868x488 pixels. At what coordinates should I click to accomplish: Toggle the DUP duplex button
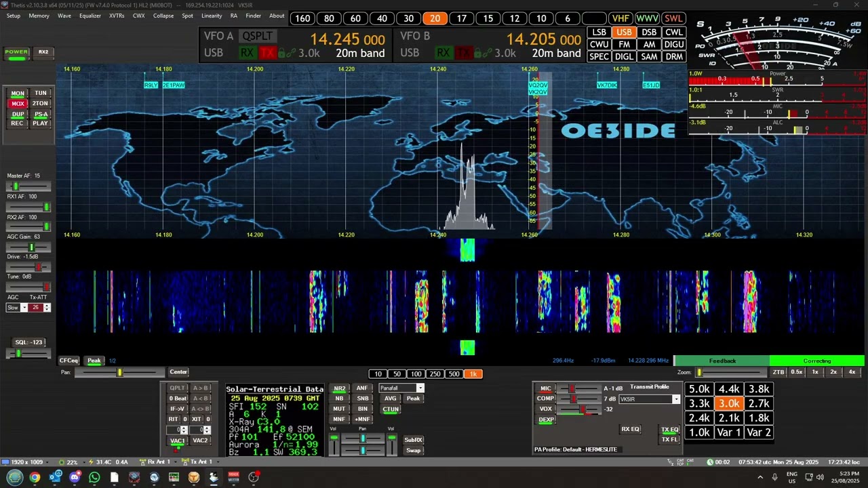pos(18,115)
